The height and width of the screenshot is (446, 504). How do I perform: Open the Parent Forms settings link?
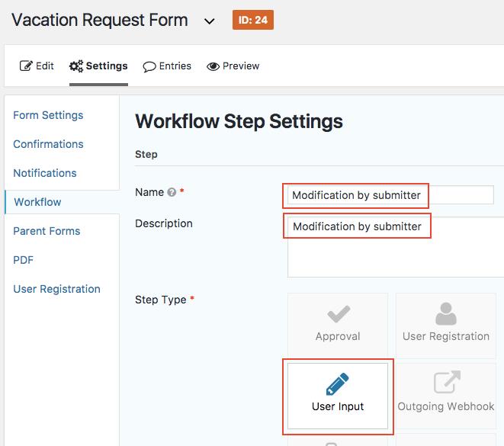coord(47,231)
